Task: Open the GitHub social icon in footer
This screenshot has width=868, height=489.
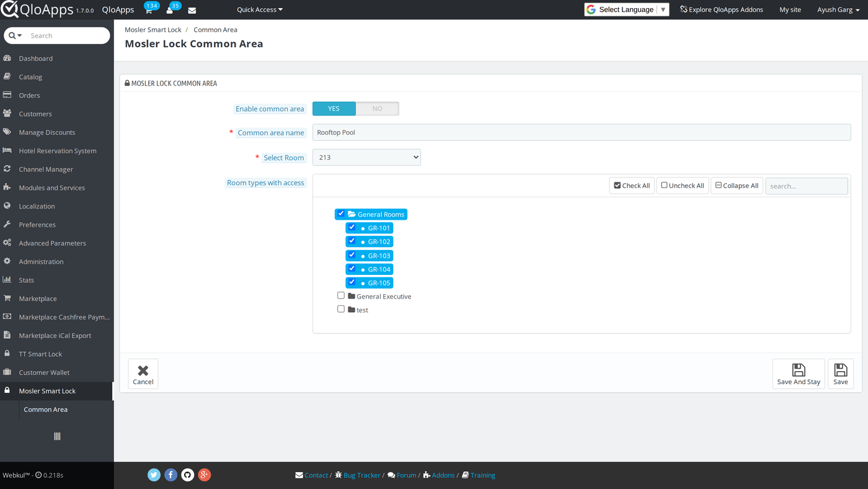Action: 187,475
